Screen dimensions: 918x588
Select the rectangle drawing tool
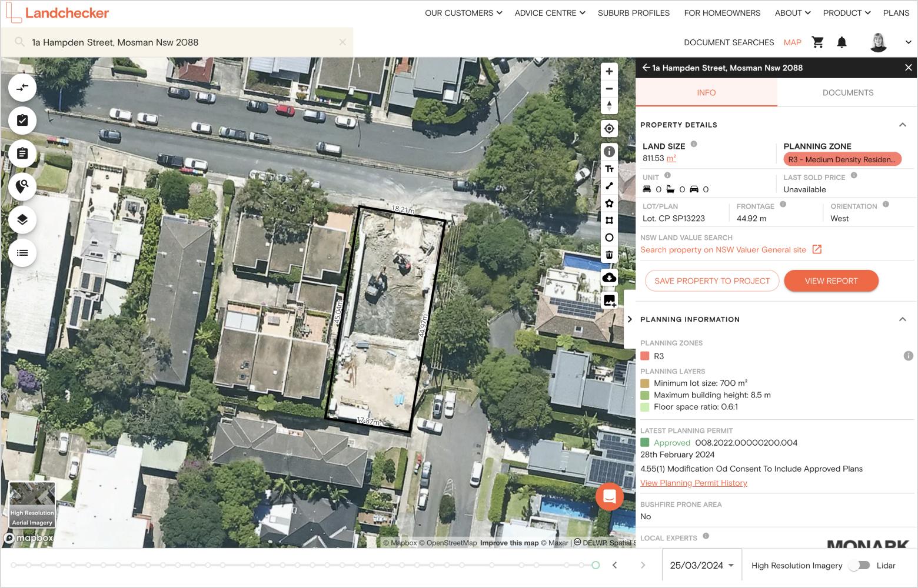(x=609, y=220)
